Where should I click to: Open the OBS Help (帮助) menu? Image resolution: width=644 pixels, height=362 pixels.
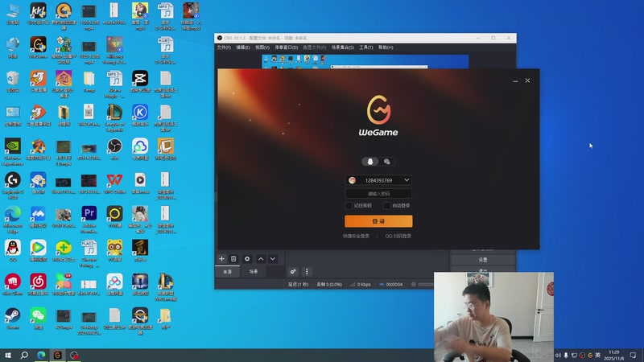[x=386, y=47]
